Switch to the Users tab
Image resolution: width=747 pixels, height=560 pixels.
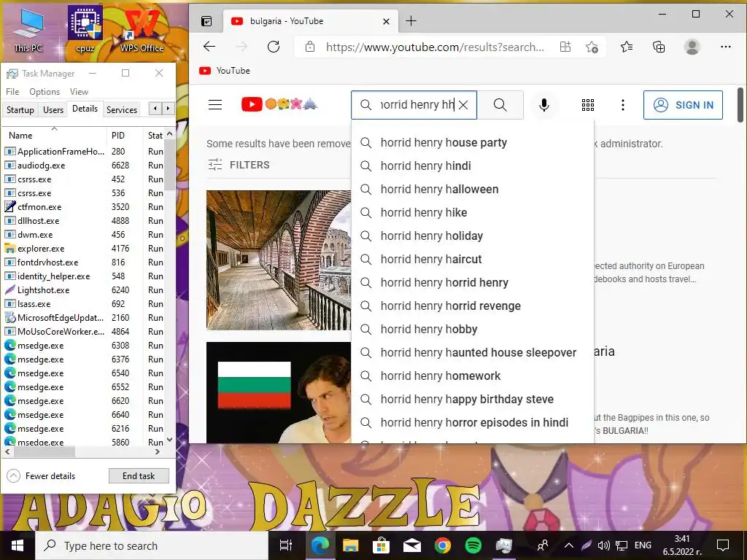pyautogui.click(x=53, y=109)
